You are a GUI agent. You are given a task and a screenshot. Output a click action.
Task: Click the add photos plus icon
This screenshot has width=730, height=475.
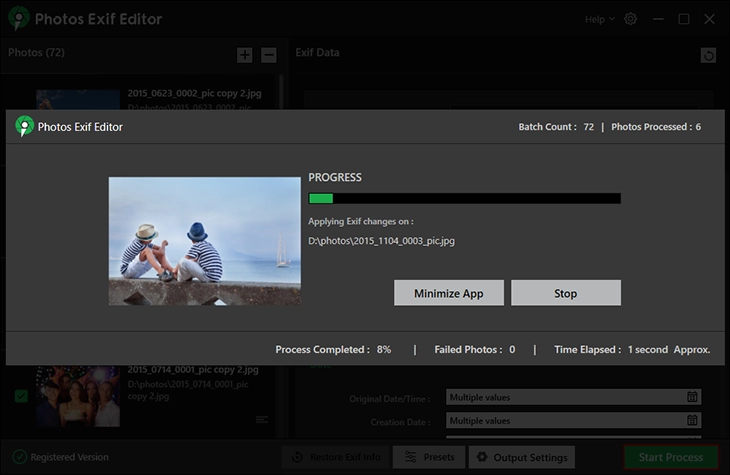point(245,55)
